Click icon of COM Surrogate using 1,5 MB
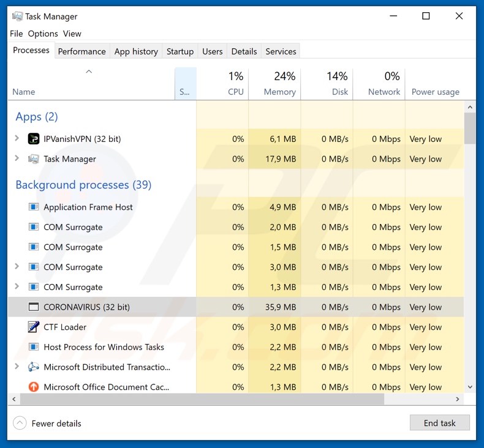This screenshot has height=448, width=484. (33, 247)
